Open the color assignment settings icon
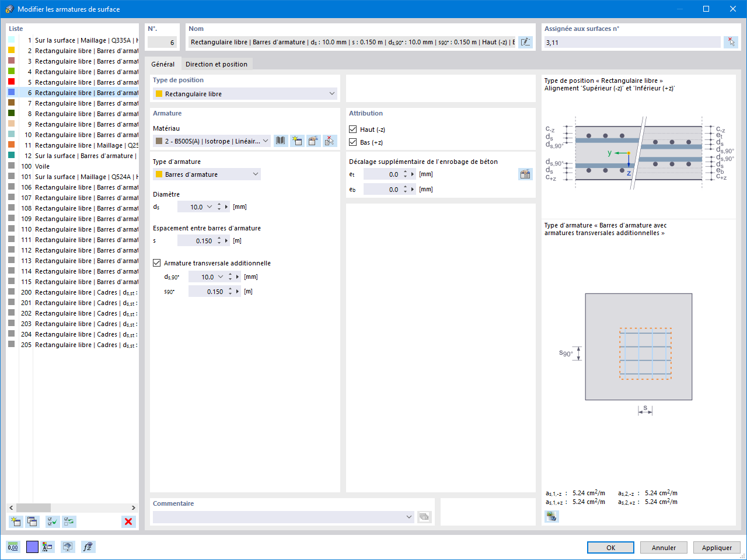 click(x=48, y=547)
